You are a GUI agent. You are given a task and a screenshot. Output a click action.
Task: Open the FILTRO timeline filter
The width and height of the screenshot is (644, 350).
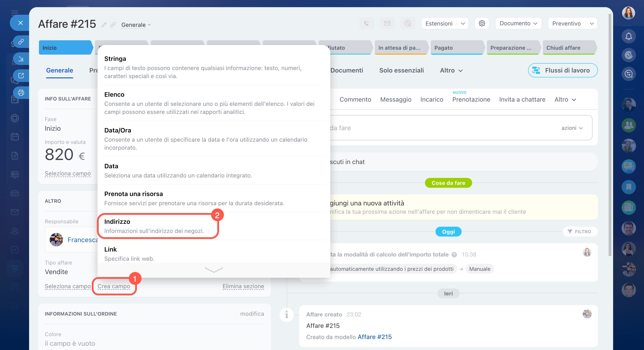580,231
